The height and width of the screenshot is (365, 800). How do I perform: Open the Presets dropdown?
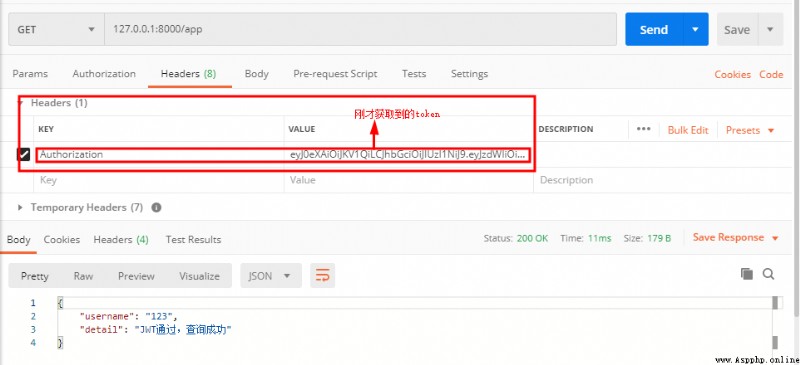point(750,130)
